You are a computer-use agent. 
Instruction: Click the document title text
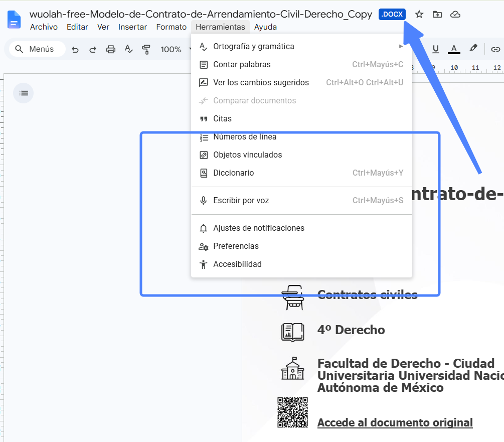(201, 15)
